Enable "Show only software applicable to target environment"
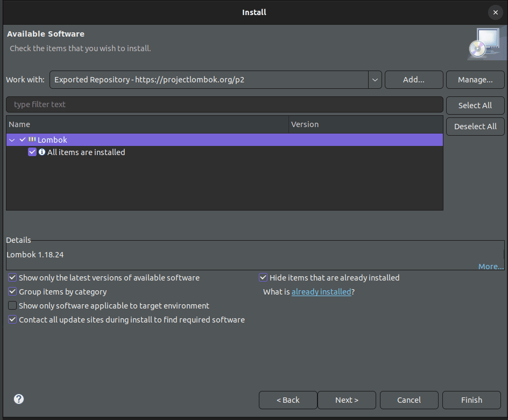Screen dimensions: 508x420 pos(12,305)
